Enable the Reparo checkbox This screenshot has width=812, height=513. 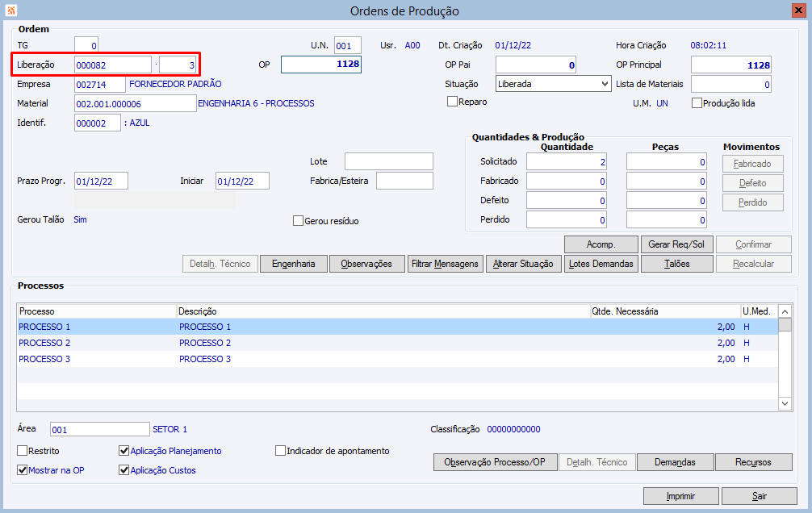tap(452, 102)
